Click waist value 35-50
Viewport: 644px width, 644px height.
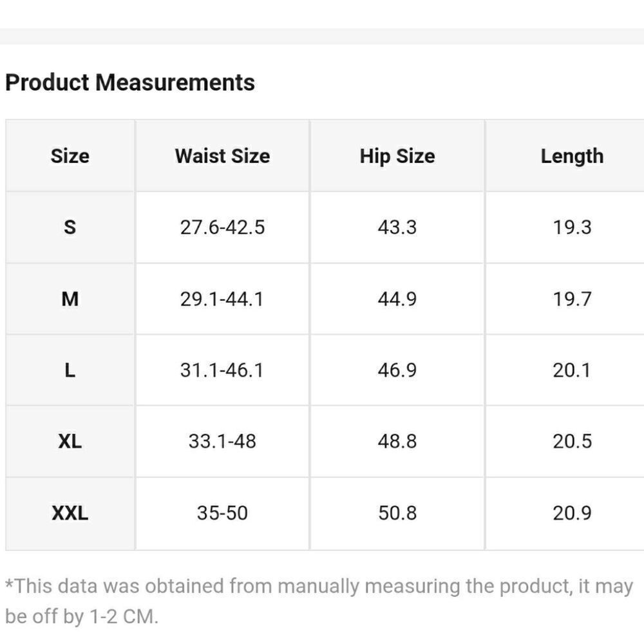[222, 513]
